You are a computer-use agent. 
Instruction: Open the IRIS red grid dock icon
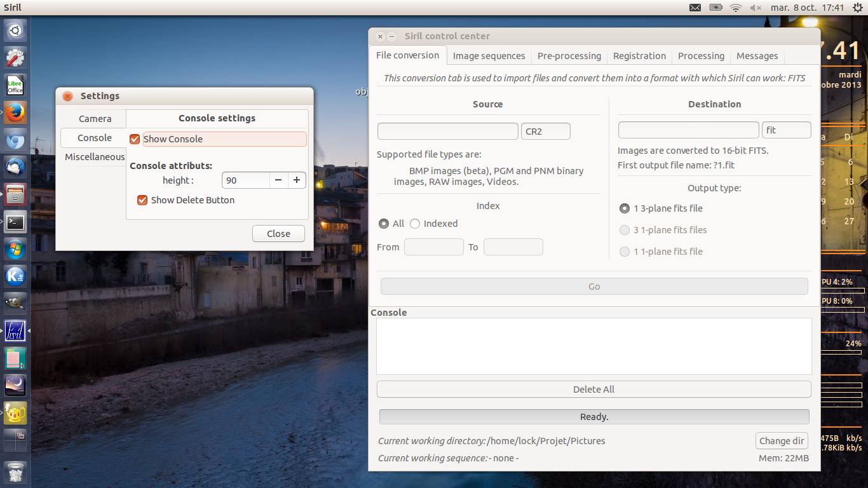15,358
